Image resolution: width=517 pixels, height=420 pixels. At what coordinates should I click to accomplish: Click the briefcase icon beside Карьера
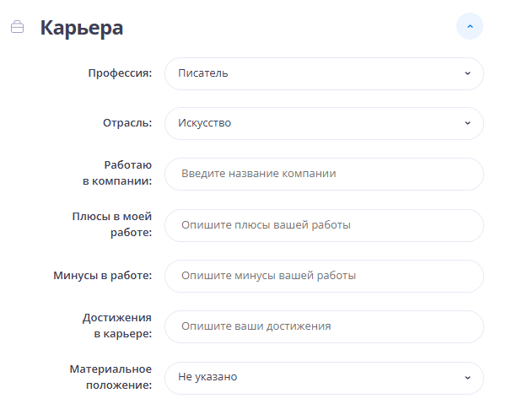tap(17, 27)
